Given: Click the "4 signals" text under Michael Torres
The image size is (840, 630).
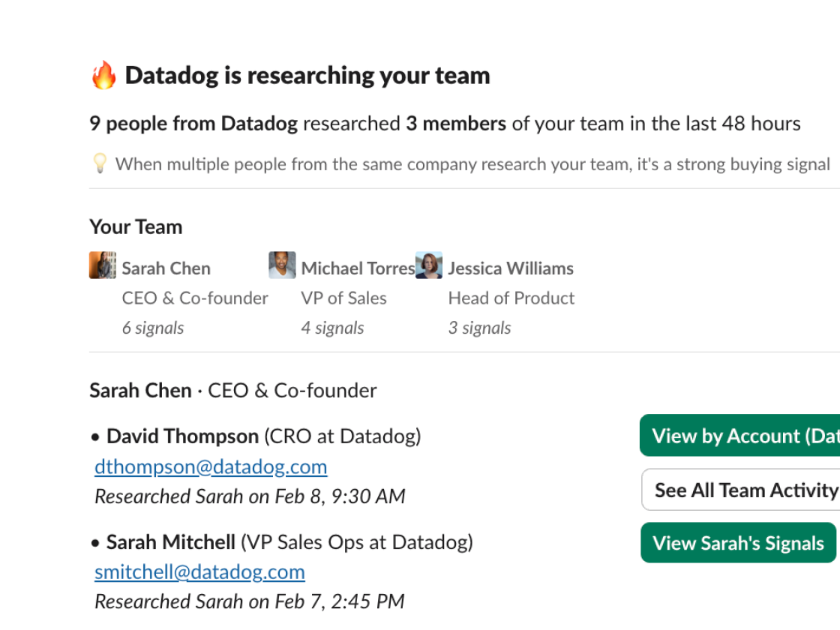Looking at the screenshot, I should (x=332, y=328).
